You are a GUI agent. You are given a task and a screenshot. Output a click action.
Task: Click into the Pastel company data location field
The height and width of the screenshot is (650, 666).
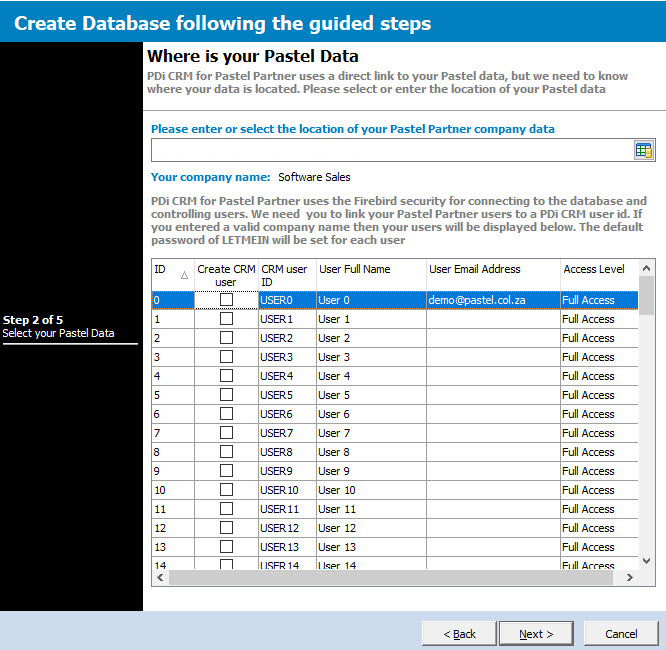coord(392,150)
